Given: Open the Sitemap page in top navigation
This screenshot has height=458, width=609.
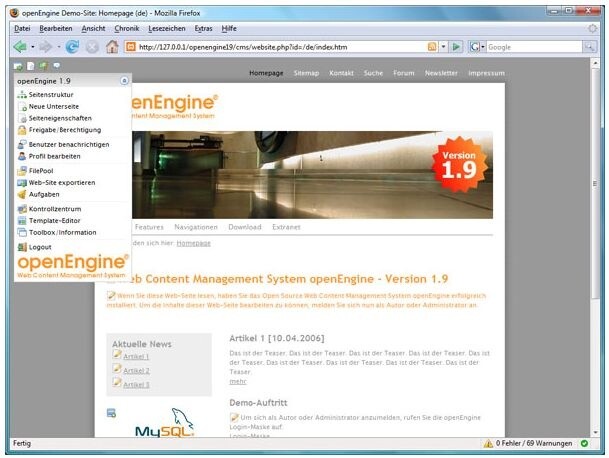Looking at the screenshot, I should (x=306, y=73).
